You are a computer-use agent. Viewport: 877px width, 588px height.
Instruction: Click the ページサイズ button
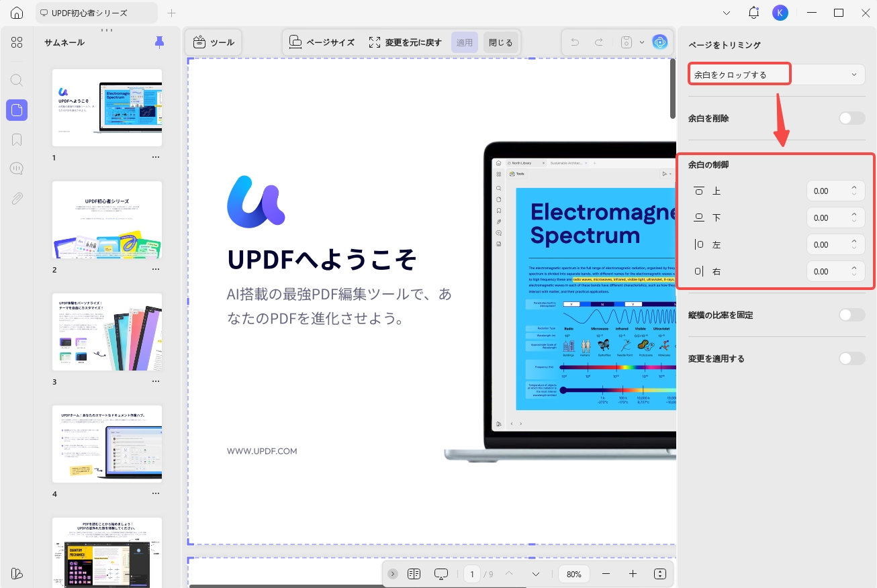322,42
